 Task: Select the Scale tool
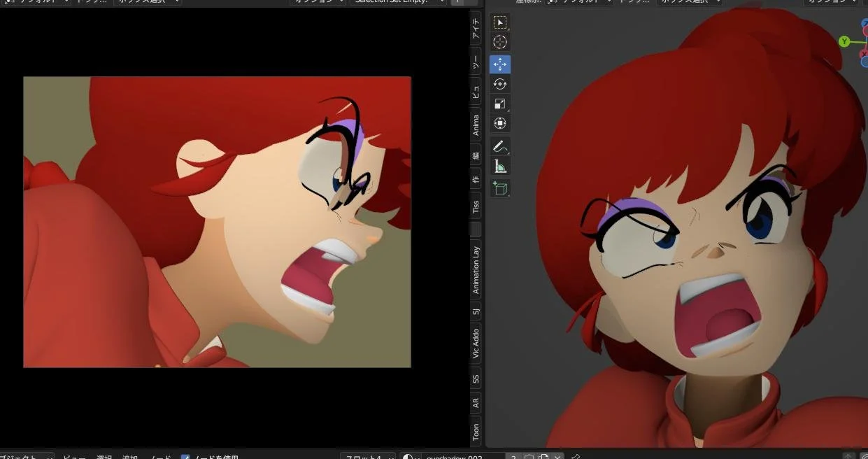coord(500,104)
